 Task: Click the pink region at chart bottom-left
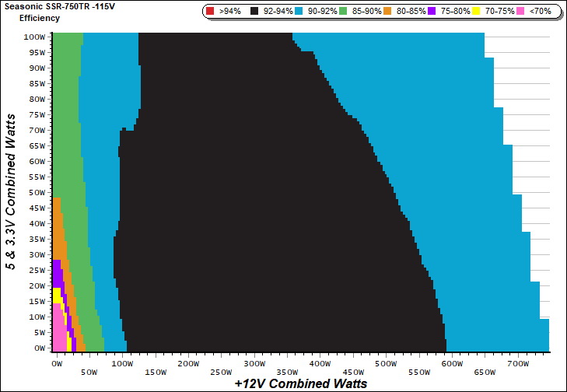58,334
